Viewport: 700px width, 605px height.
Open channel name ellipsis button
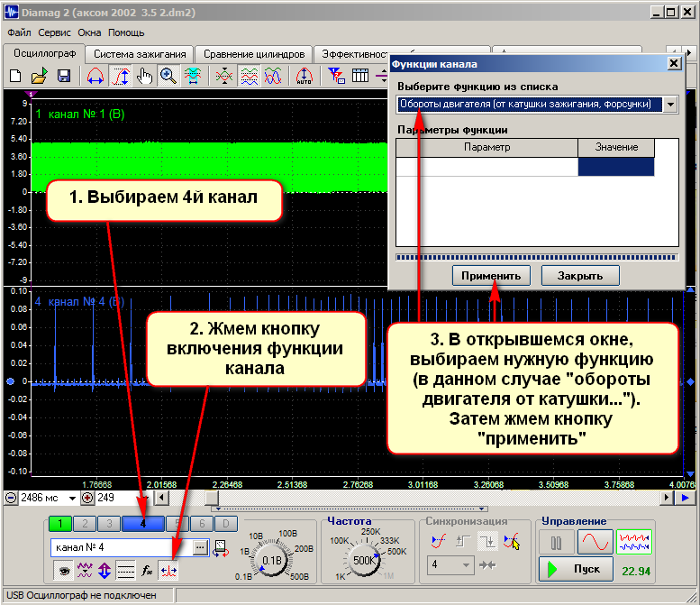200,547
